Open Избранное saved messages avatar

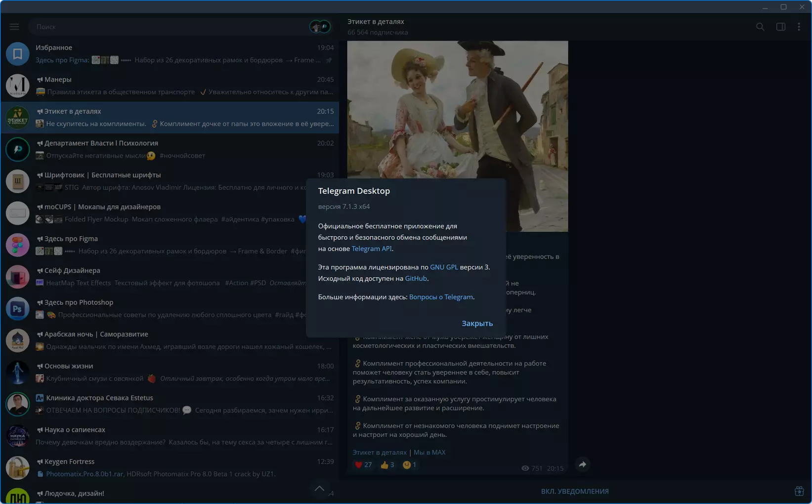tap(17, 54)
